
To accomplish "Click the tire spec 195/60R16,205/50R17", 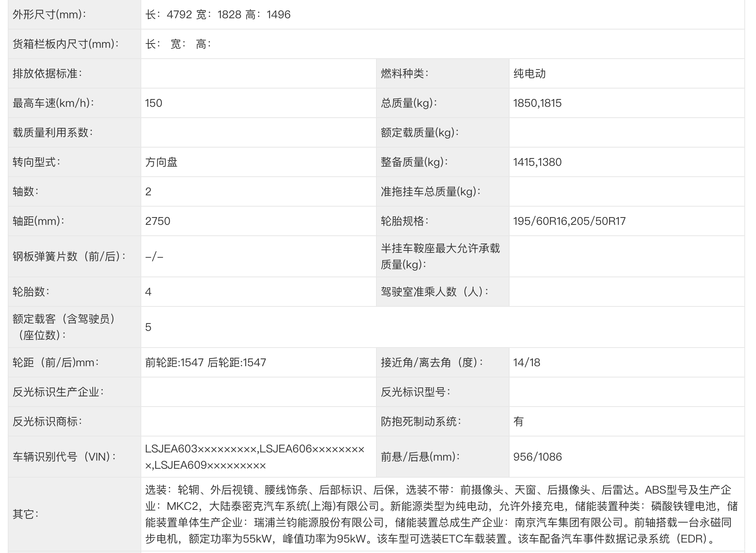I will click(569, 221).
